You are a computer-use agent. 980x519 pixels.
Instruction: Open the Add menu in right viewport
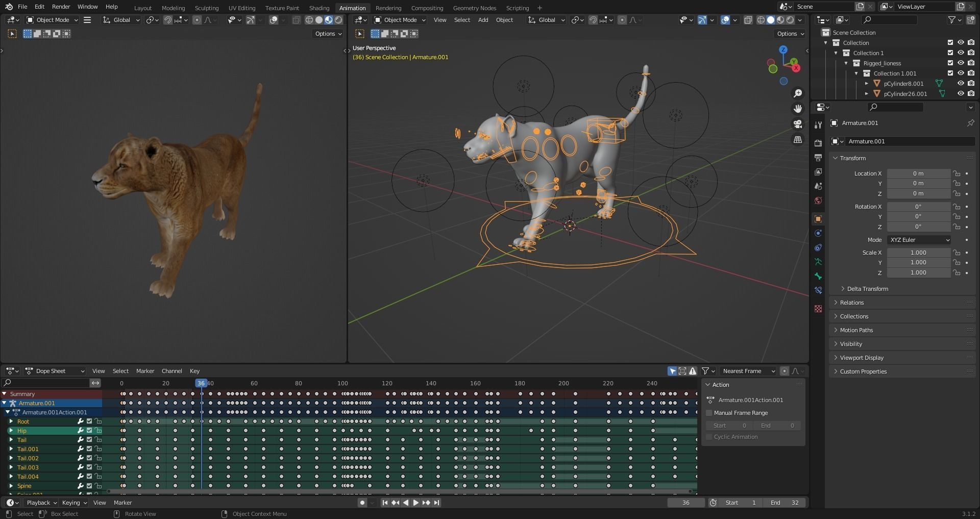[483, 20]
